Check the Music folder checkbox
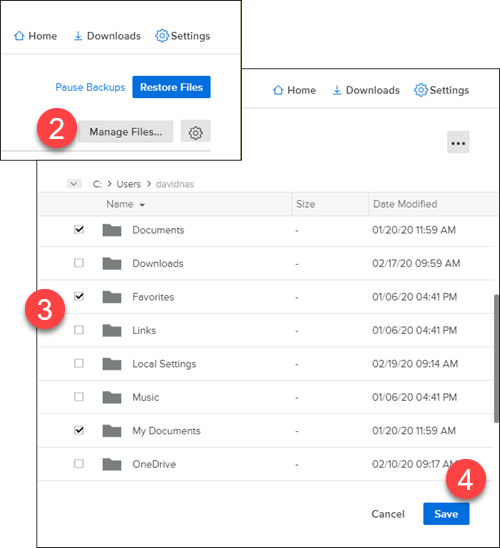The height and width of the screenshot is (548, 500). (x=79, y=397)
